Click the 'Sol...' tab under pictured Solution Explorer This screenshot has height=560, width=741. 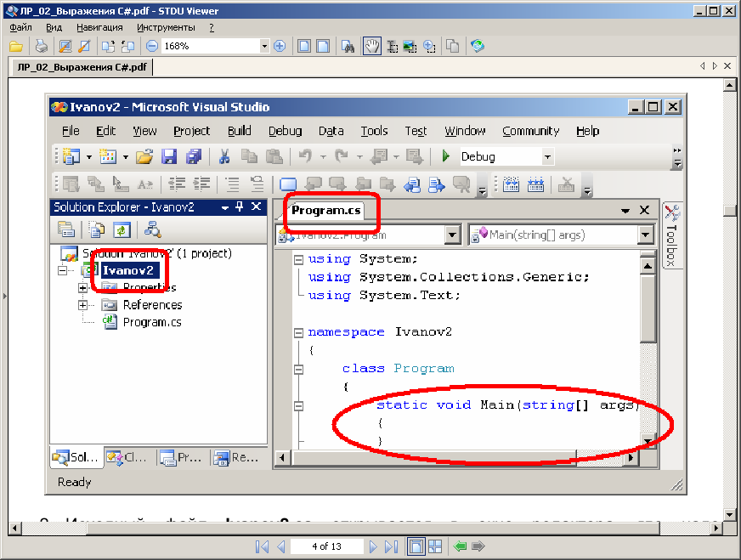[x=76, y=457]
